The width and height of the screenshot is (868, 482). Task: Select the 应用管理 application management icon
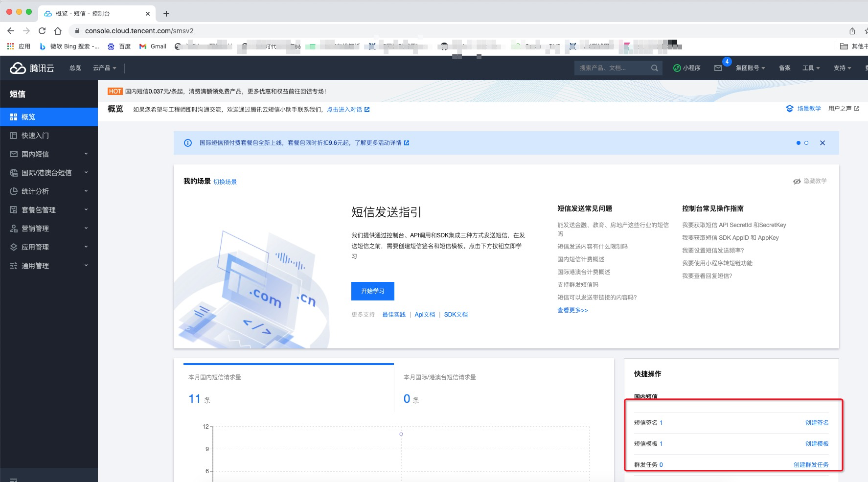tap(14, 247)
